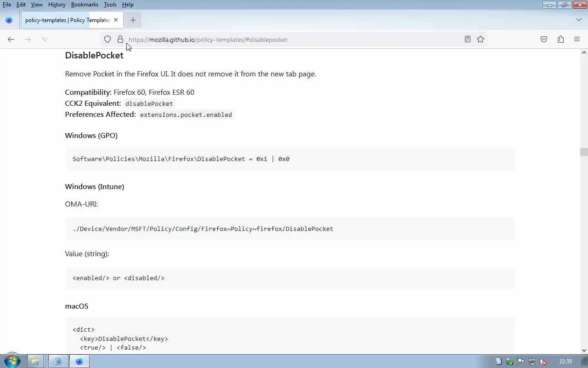Screen dimensions: 588x368
Task: Open the Edit menu
Action: coord(21,5)
